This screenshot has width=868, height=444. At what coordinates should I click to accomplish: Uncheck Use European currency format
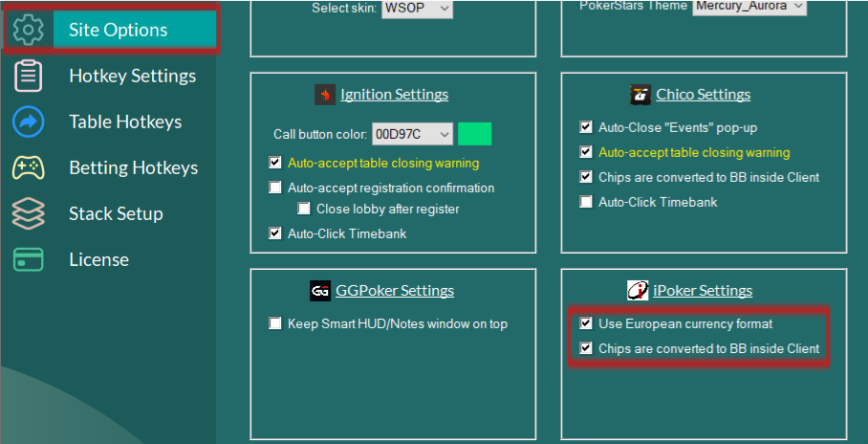point(586,323)
